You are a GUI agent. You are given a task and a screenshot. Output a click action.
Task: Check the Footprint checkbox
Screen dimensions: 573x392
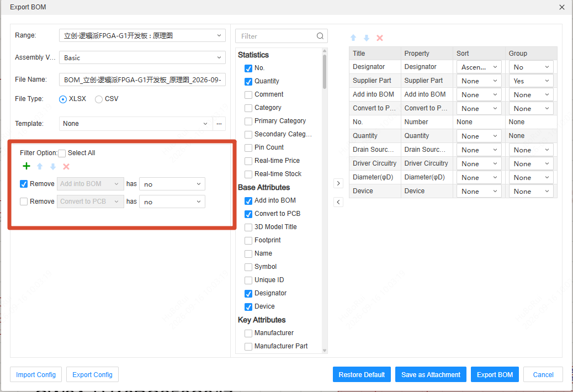[248, 240]
